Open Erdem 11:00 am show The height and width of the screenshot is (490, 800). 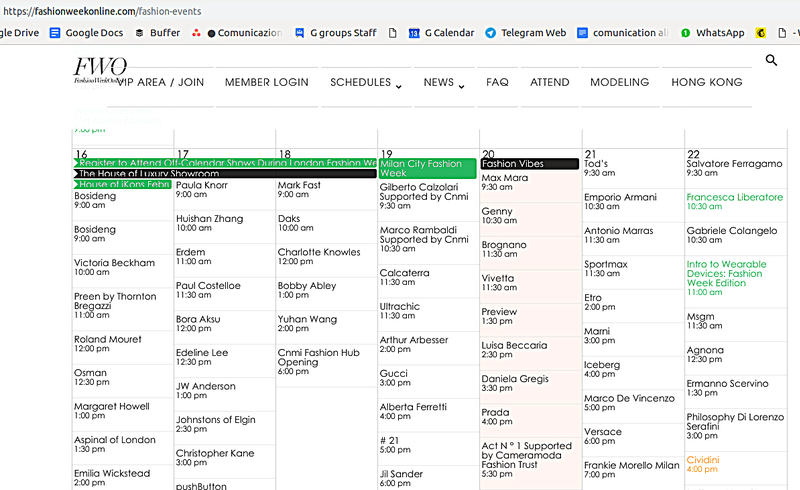(193, 256)
